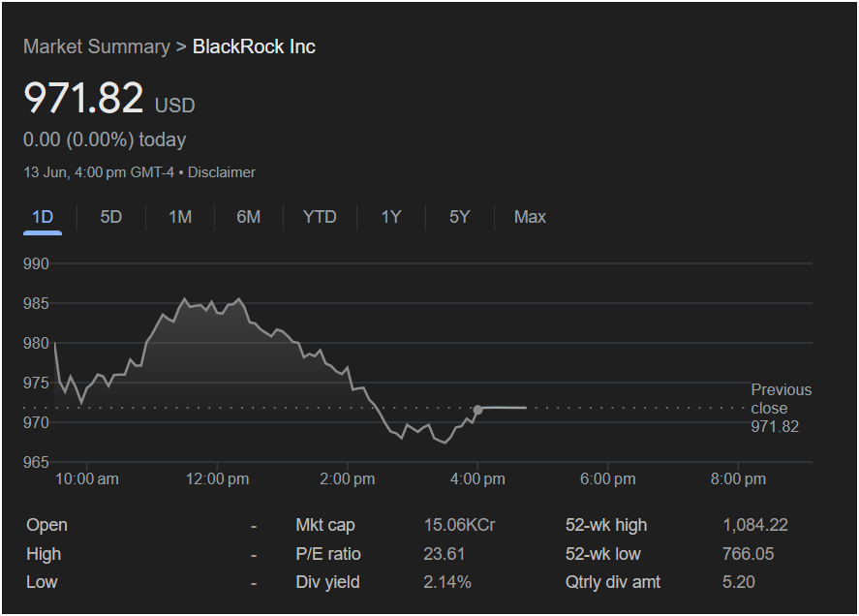Click the USD currency label
The height and width of the screenshot is (616, 859).
[x=174, y=106]
